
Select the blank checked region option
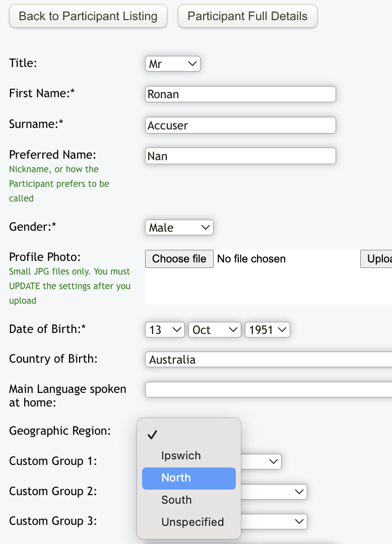tap(188, 435)
